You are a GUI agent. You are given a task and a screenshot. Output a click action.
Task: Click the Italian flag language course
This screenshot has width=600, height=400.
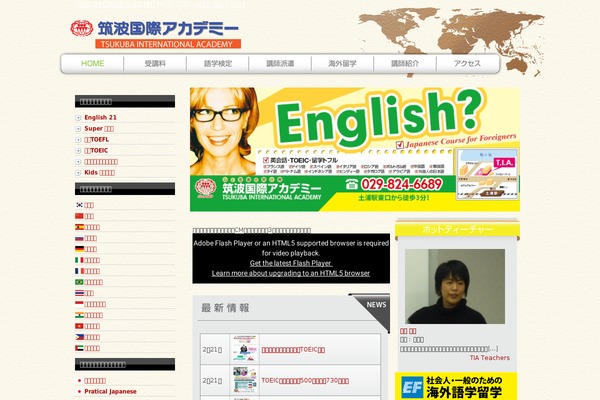pos(88,260)
